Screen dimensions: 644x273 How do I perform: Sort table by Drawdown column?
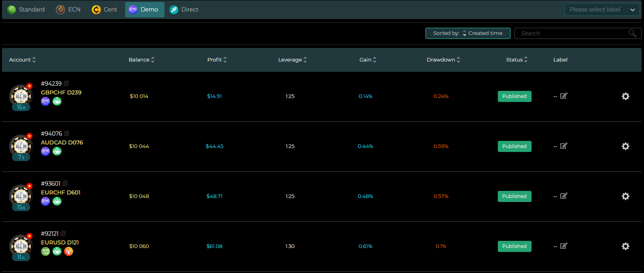[443, 60]
